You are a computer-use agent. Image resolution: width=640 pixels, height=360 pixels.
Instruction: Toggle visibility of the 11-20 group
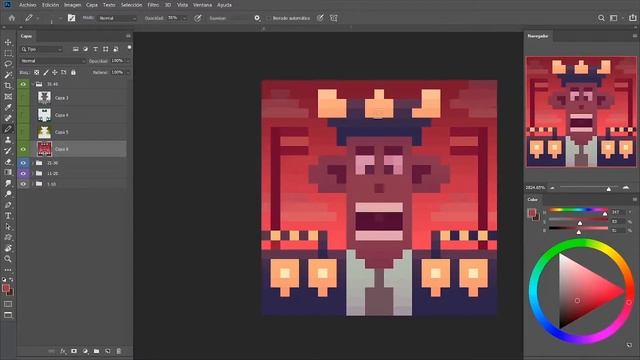pyautogui.click(x=23, y=173)
